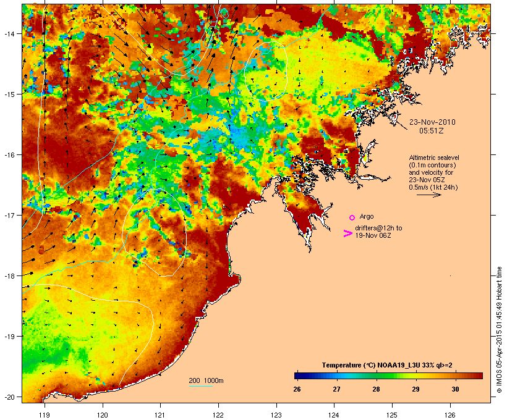The image size is (507, 420).
Task: Click the 19-Nov 06Z text
Action: tap(373, 235)
